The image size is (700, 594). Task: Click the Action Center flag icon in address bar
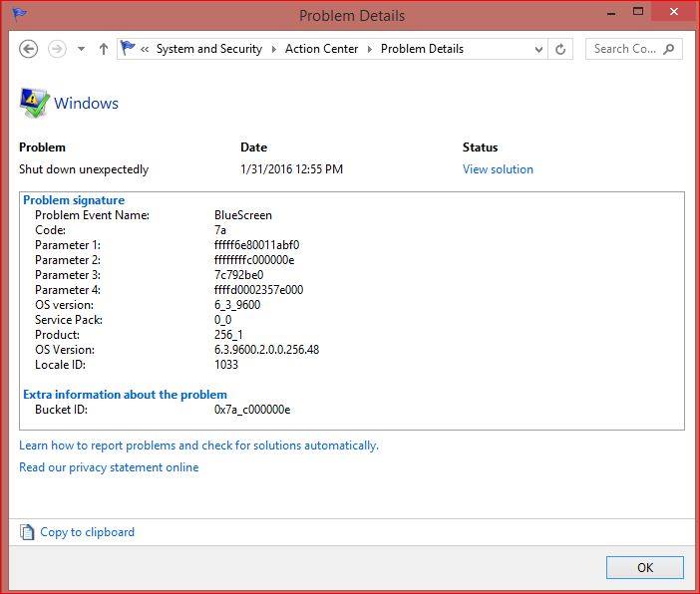click(x=128, y=48)
